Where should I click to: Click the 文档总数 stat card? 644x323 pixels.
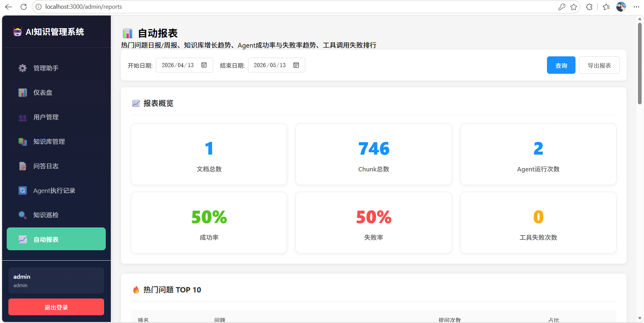pos(209,154)
